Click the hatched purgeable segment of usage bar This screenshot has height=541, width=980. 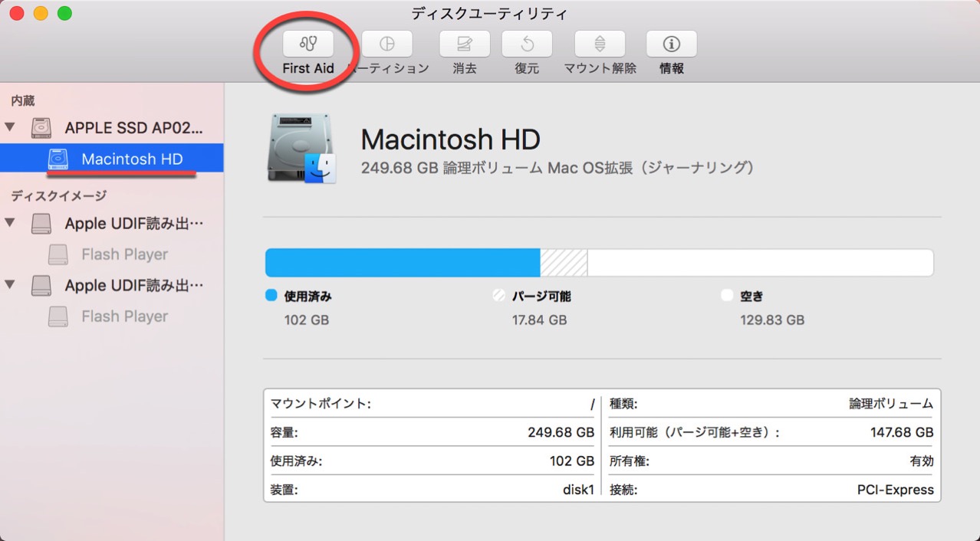(564, 262)
